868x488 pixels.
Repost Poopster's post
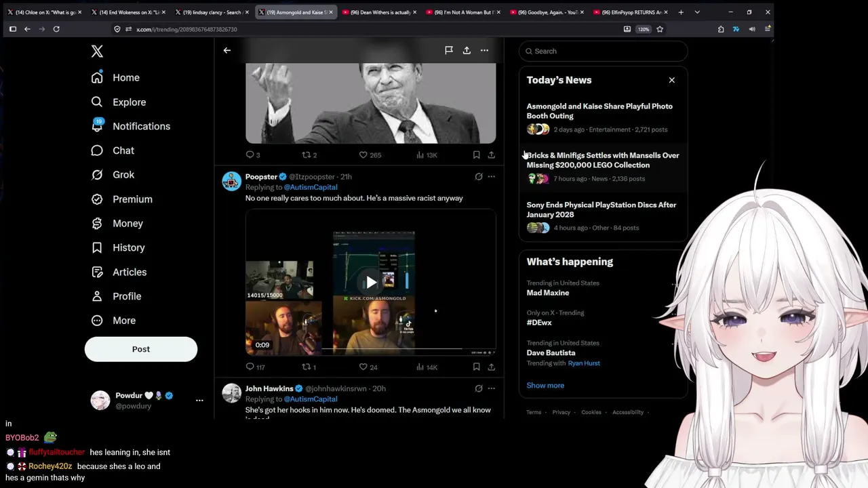pos(309,367)
